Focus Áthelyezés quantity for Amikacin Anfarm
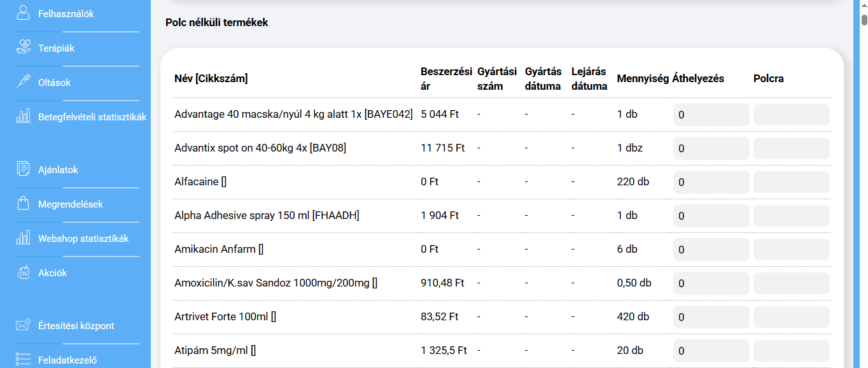This screenshot has width=868, height=368. pyautogui.click(x=711, y=250)
